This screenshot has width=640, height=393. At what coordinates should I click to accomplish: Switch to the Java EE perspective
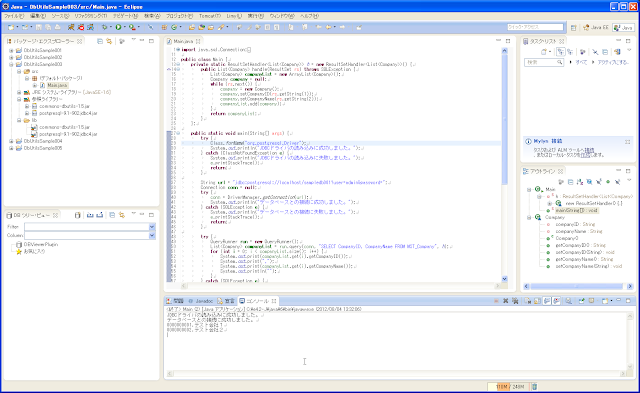coord(596,28)
